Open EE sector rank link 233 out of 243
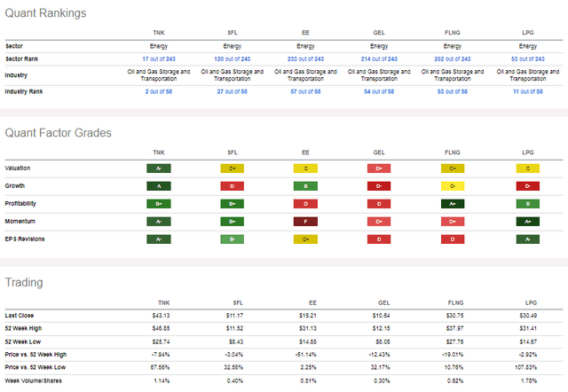The width and height of the screenshot is (568, 392). coord(305,59)
